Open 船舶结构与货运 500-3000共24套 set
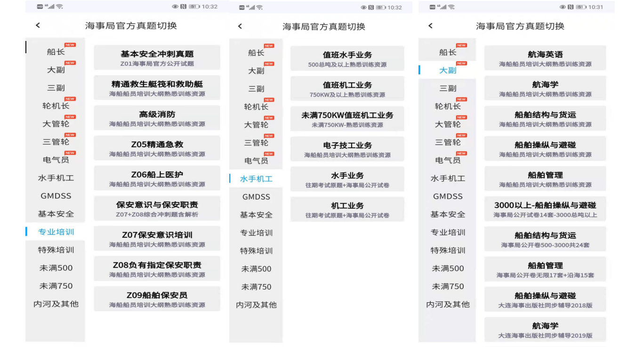 point(545,239)
